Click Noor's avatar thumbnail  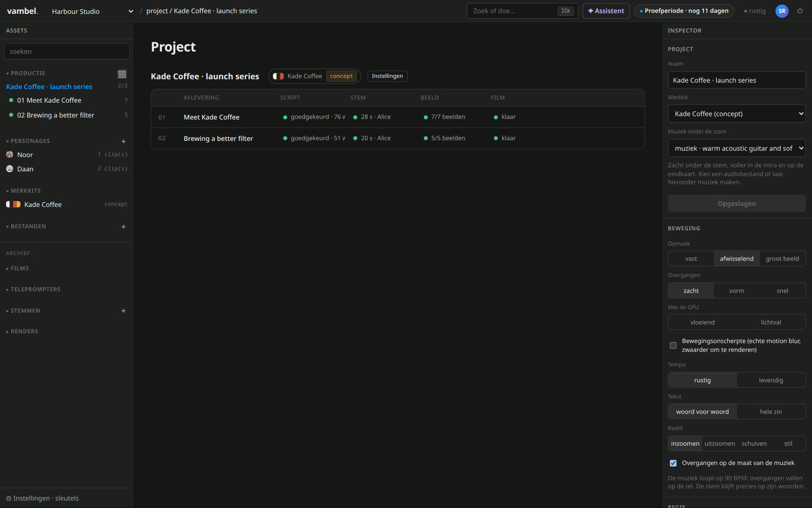tap(9, 155)
